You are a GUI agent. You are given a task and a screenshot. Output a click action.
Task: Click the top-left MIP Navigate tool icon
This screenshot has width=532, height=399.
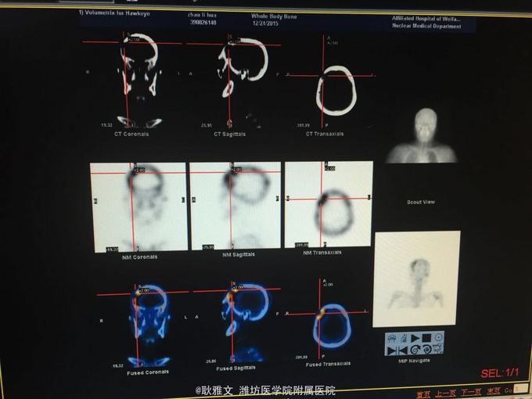coord(391,339)
